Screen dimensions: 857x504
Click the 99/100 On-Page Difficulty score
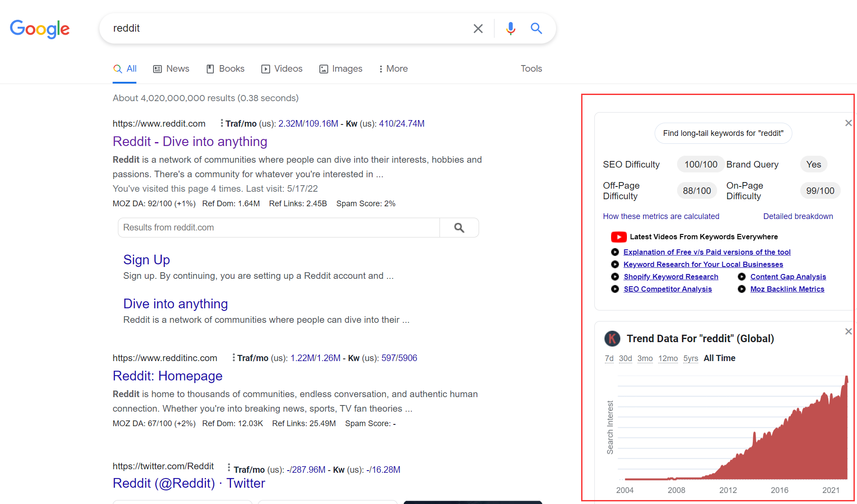click(x=820, y=191)
